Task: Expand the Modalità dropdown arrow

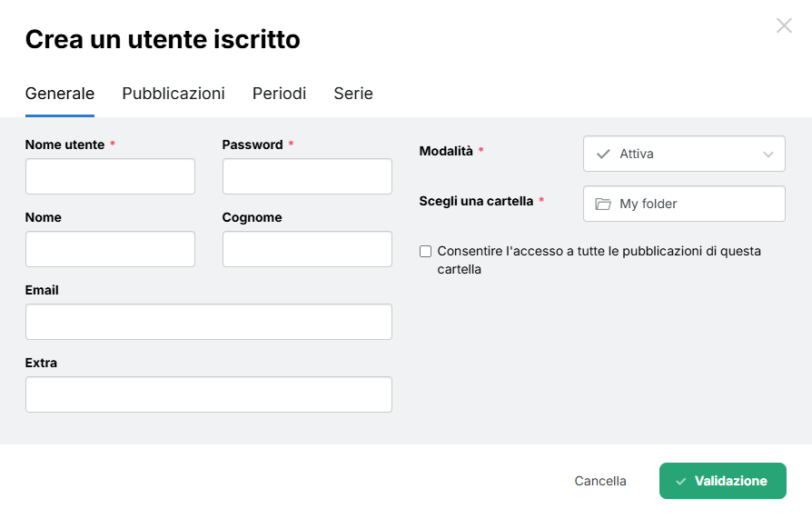Action: (x=768, y=154)
